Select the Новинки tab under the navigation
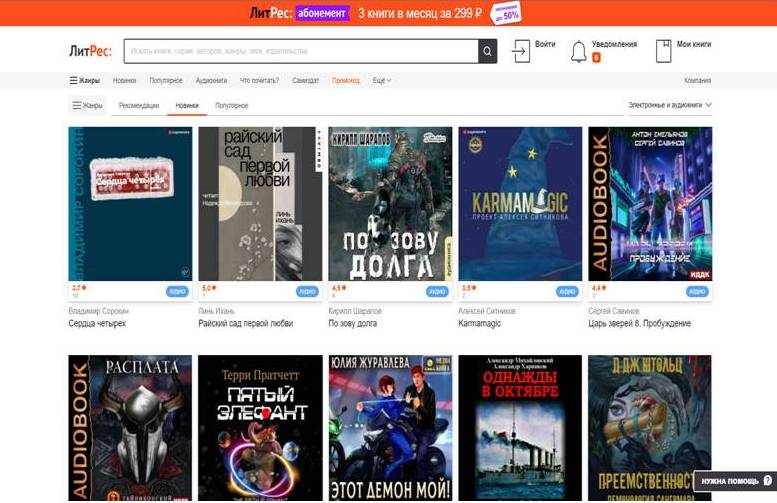777x503 pixels. pos(187,106)
